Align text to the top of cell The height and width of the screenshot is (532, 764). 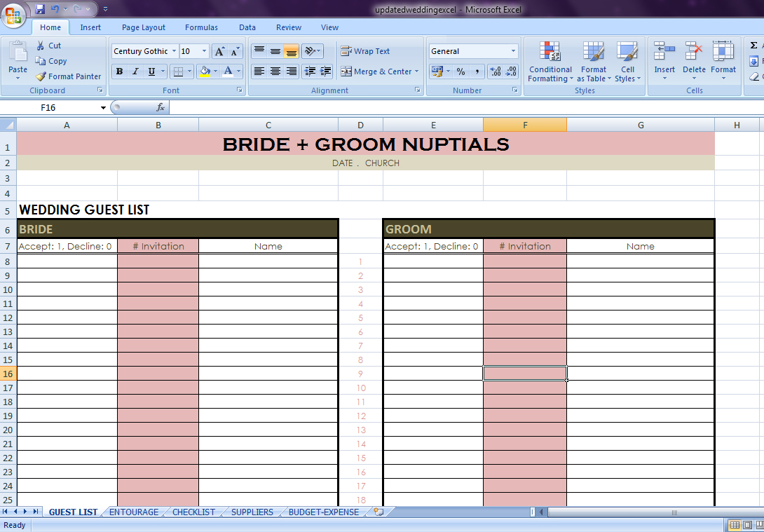[x=259, y=51]
